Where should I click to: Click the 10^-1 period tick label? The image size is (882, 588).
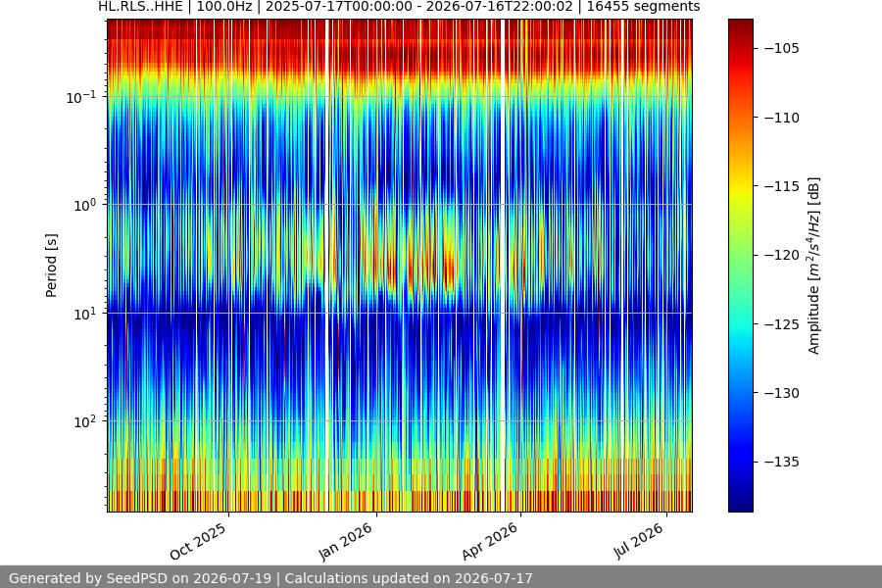81,97
